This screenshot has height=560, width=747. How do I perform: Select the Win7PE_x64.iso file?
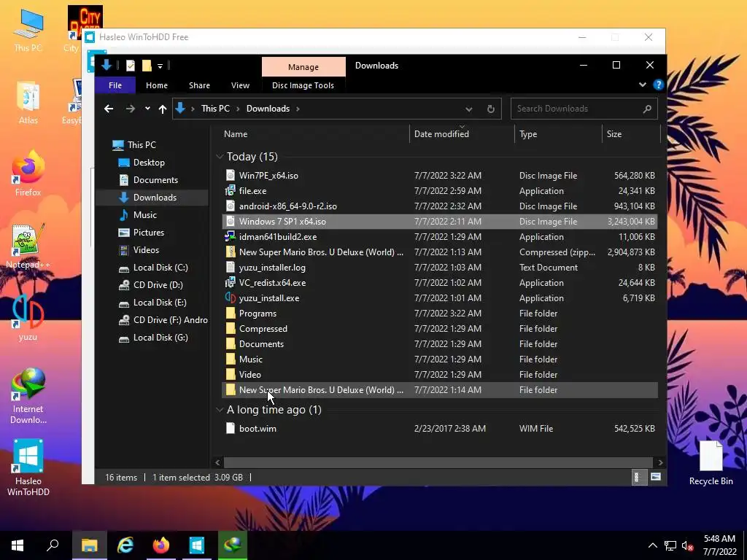click(440, 176)
